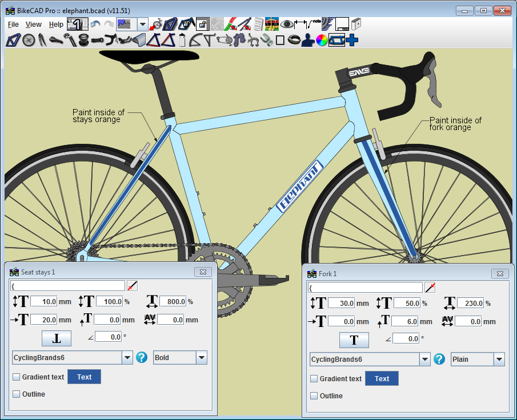Close the Seat stays 1 dialog

[x=203, y=272]
